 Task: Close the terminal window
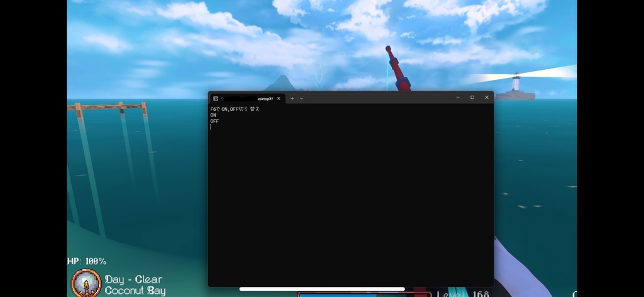[x=487, y=98]
